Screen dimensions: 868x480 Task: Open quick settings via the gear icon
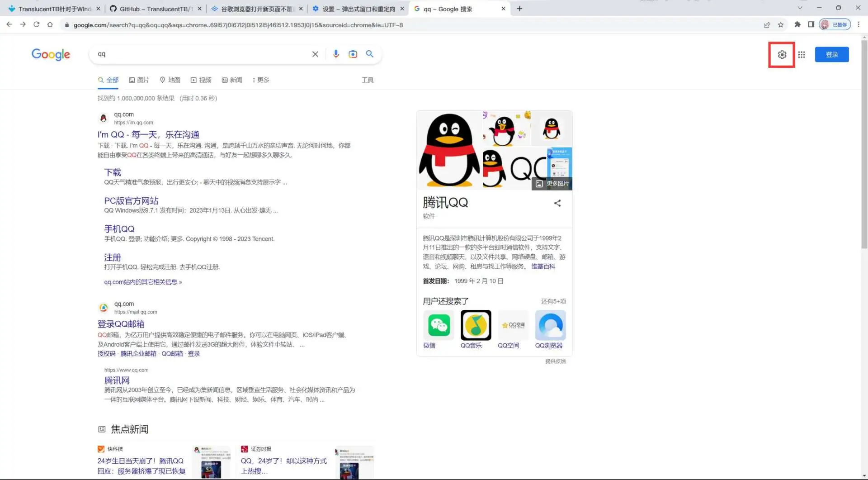tap(782, 55)
